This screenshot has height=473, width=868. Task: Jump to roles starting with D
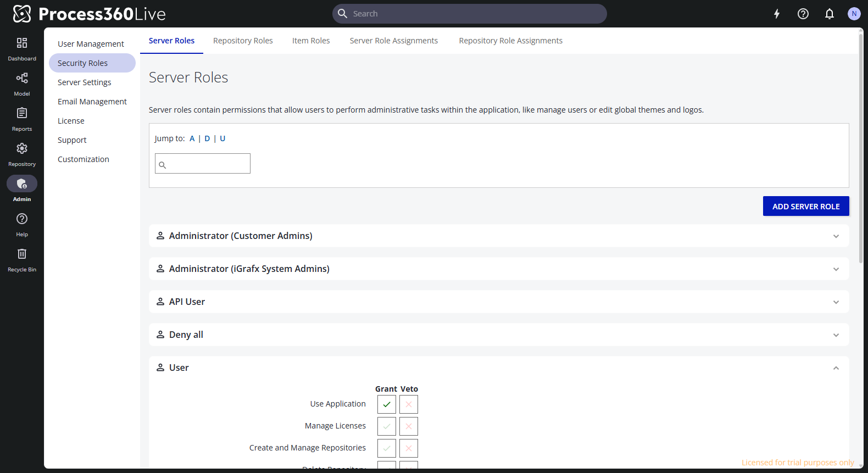pos(207,138)
